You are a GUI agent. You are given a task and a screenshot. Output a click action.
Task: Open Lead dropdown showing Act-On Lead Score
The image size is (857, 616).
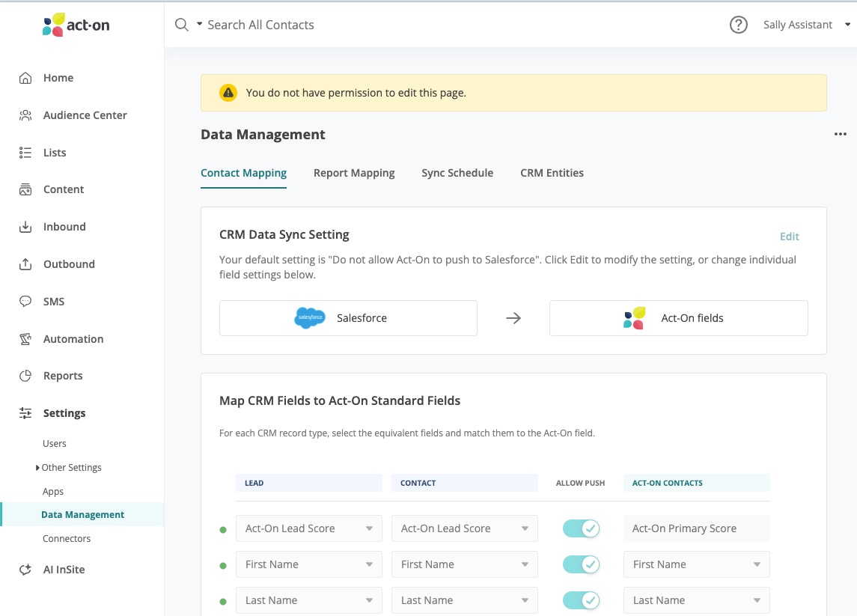click(x=309, y=528)
